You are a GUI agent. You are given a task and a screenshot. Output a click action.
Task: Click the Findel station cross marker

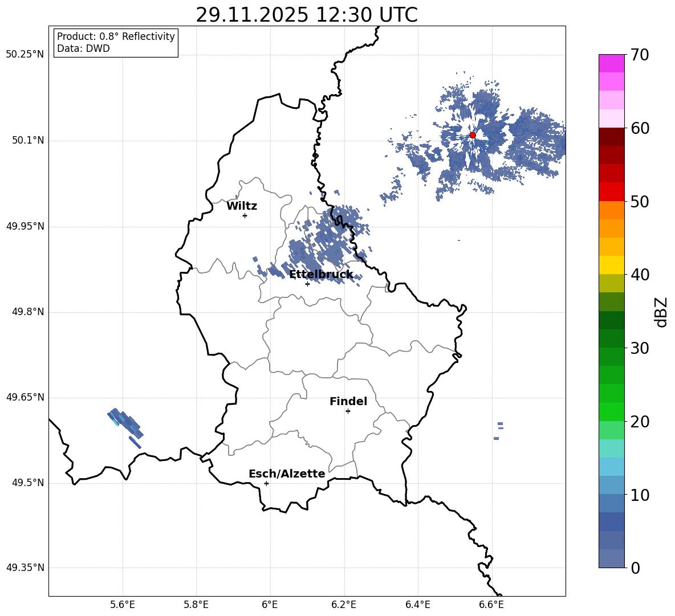click(x=348, y=411)
